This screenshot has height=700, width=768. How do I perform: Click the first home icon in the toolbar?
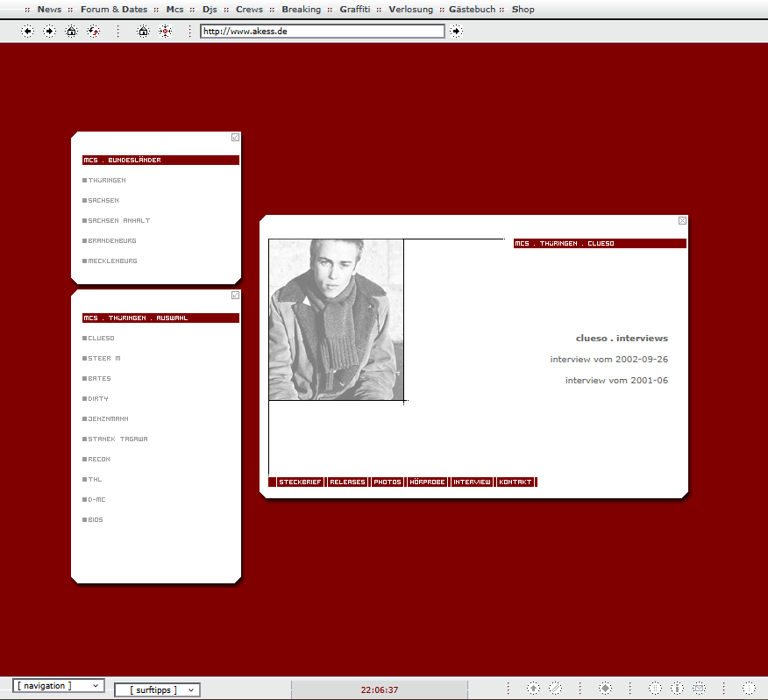pos(71,31)
